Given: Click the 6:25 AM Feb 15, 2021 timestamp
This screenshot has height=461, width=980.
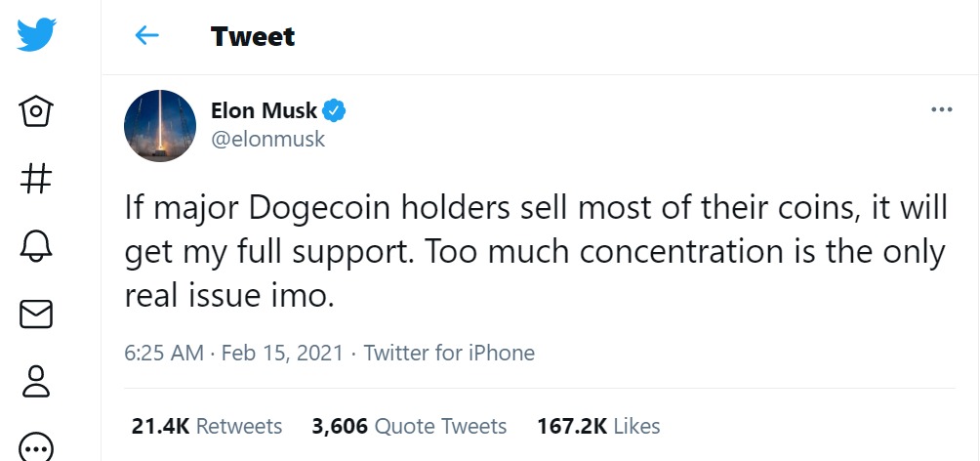Looking at the screenshot, I should pos(233,353).
